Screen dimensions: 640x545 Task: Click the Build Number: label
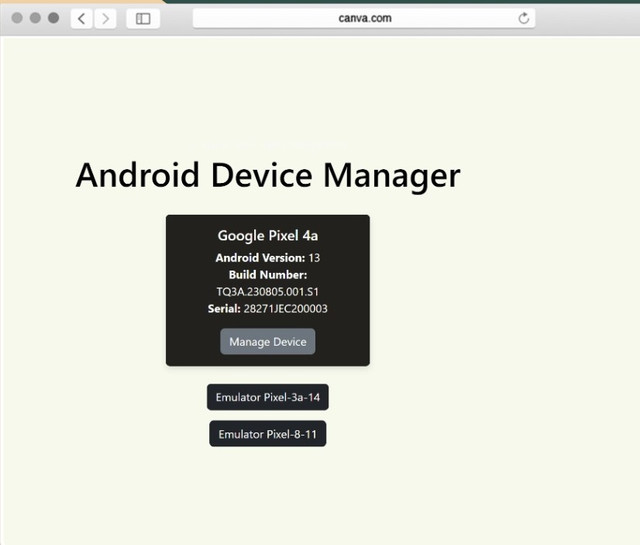268,275
